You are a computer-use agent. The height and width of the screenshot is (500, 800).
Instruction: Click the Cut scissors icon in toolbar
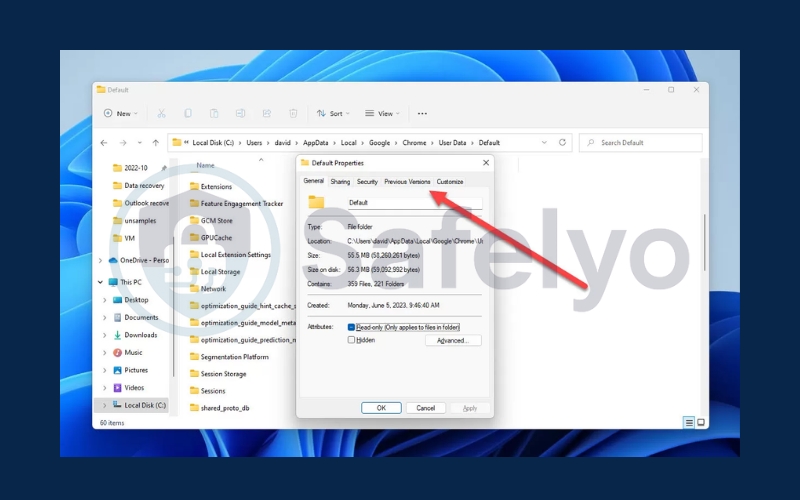(x=161, y=113)
